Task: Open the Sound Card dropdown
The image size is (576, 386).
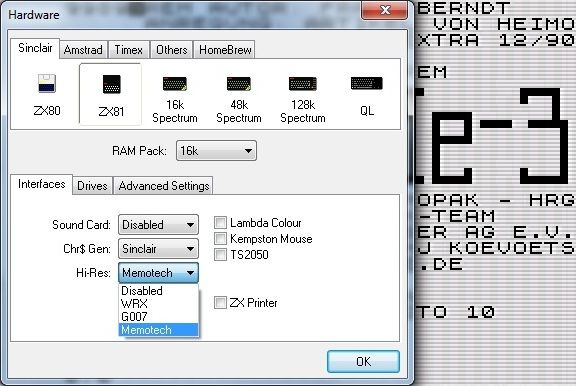Action: pos(158,224)
